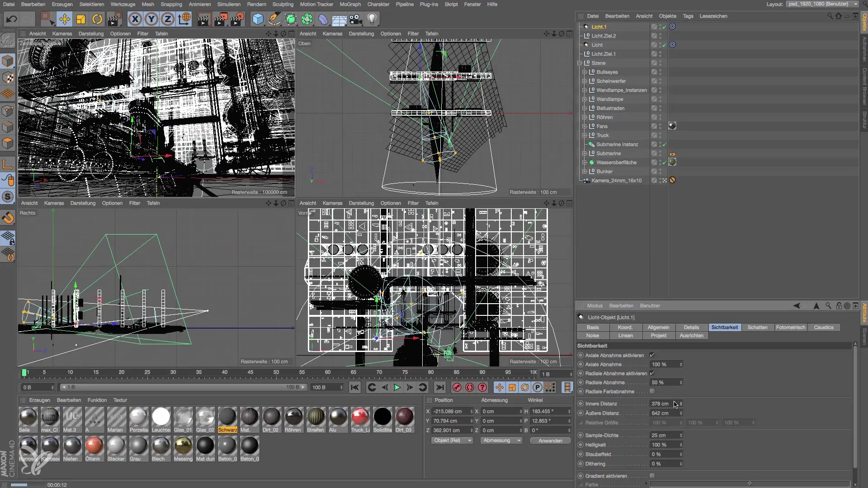The image size is (868, 488).
Task: Enable the Gradient aktivieren checkbox
Action: point(652,476)
